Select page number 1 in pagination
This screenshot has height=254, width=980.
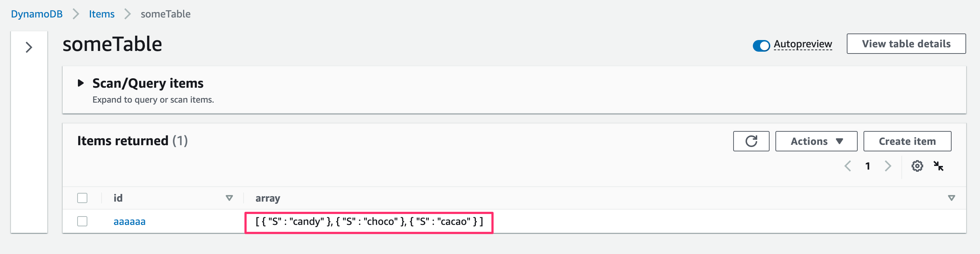point(868,166)
